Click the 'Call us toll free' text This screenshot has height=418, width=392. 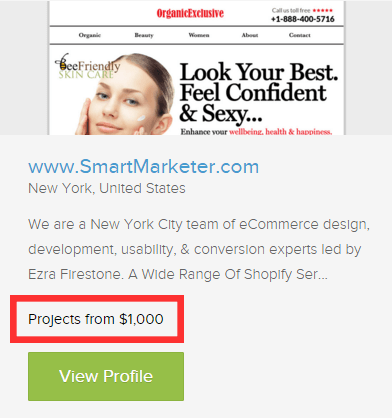pyautogui.click(x=291, y=10)
